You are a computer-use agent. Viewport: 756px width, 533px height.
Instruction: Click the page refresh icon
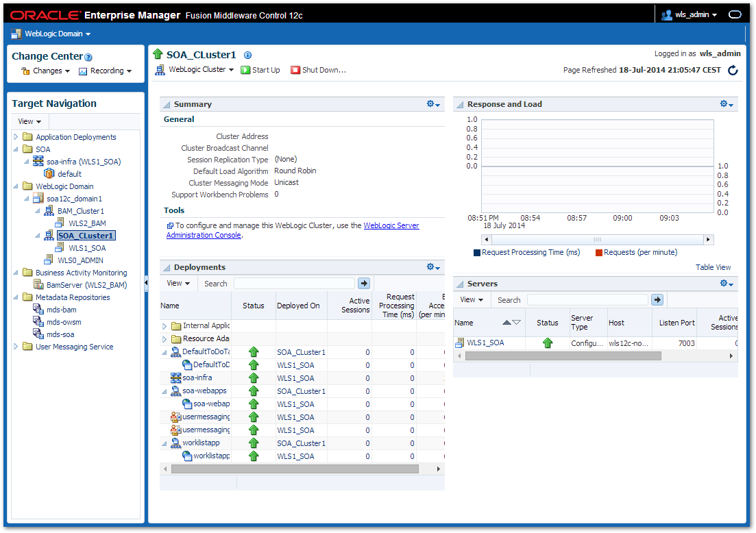pyautogui.click(x=733, y=70)
